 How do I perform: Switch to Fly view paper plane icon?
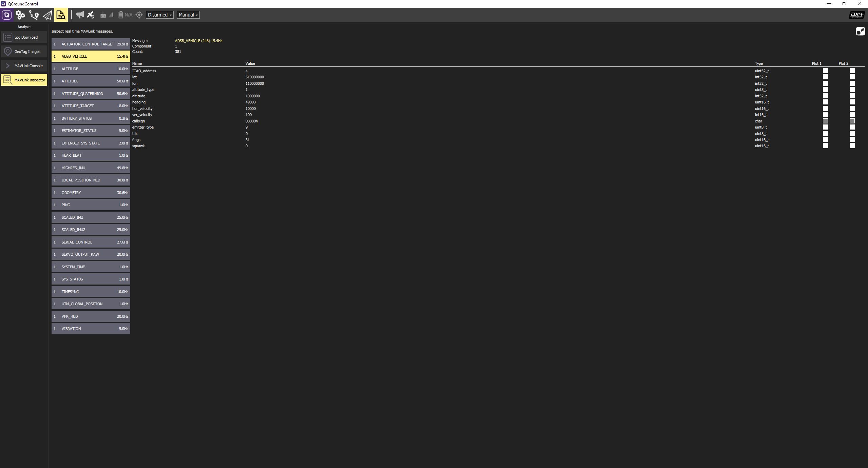tap(47, 15)
